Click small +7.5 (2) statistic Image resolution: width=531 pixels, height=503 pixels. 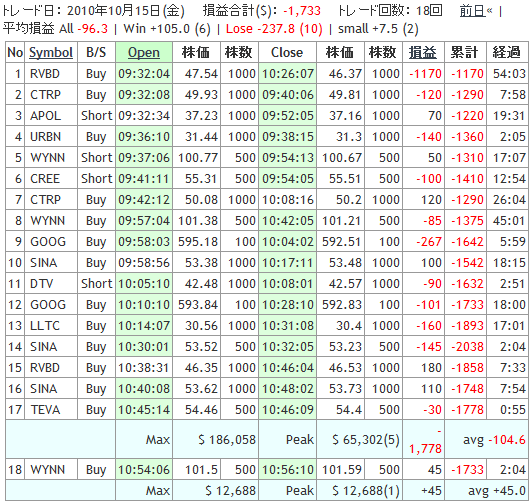378,29
